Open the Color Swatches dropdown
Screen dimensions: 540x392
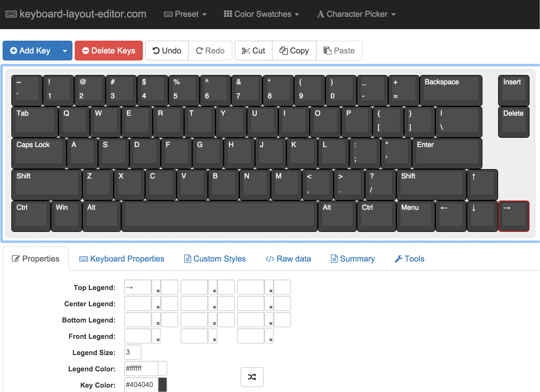261,14
